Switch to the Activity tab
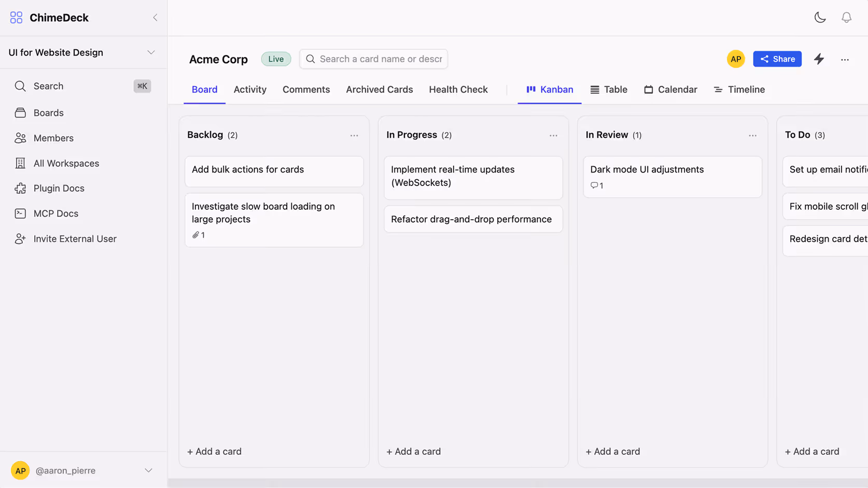The width and height of the screenshot is (868, 488). coord(250,90)
